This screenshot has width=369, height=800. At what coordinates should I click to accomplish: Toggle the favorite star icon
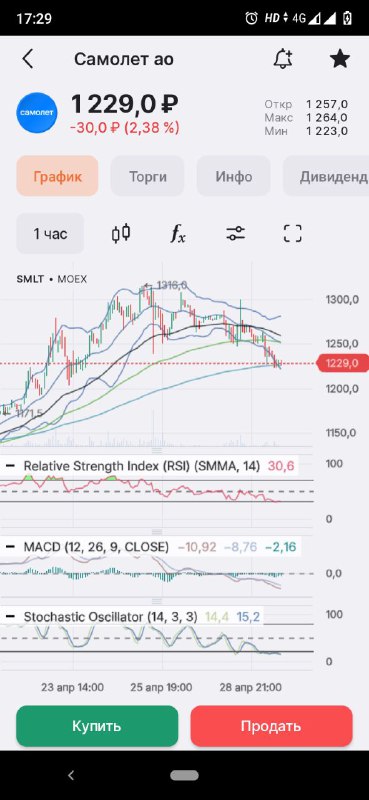point(339,59)
